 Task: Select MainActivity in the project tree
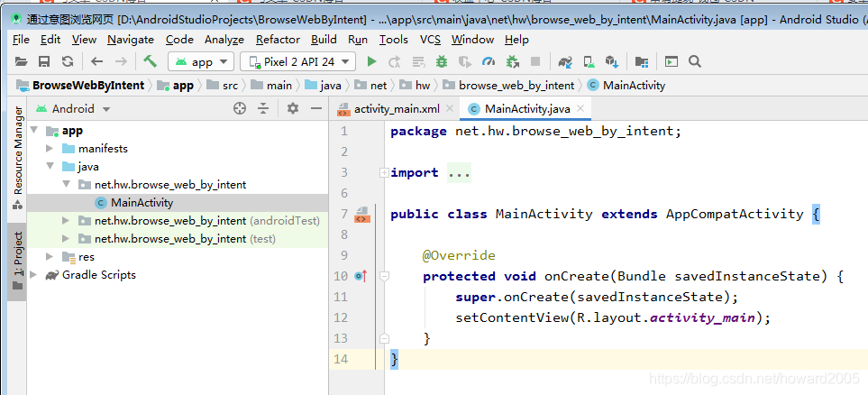click(178, 203)
